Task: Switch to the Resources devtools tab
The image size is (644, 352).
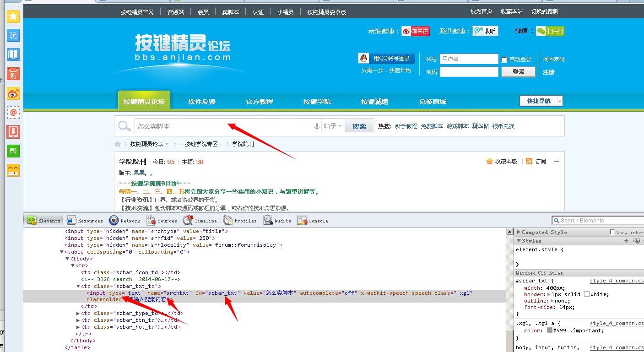Action: [85, 221]
